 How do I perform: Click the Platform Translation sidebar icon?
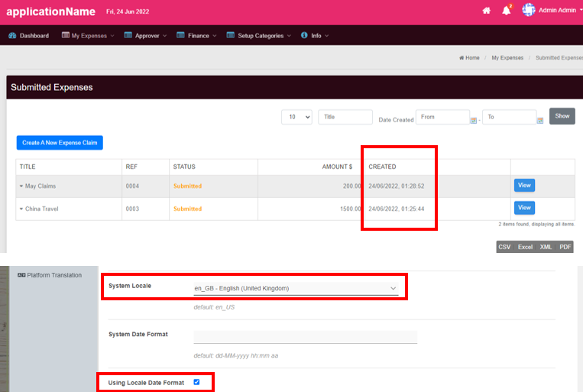pos(21,275)
